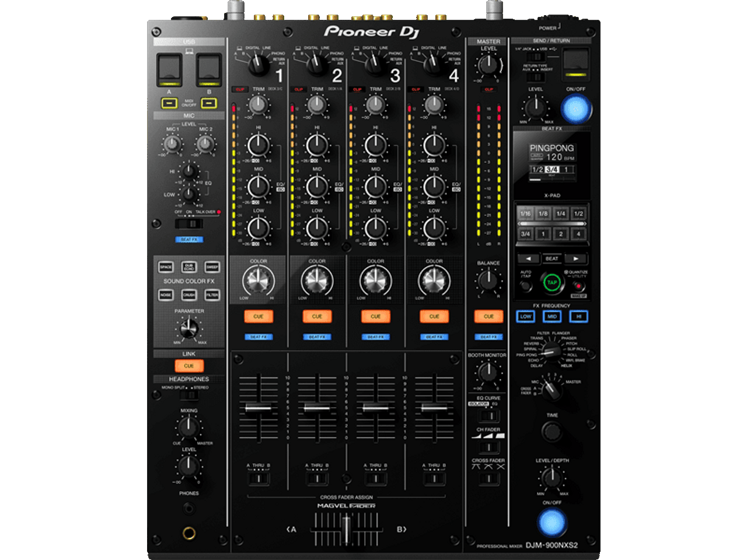
Task: Activate the LINK CUE button
Action: click(189, 366)
